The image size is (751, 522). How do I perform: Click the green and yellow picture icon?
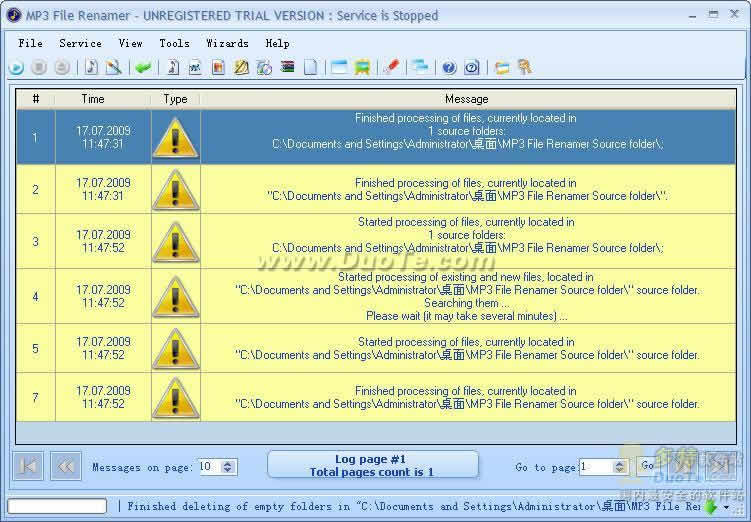click(362, 68)
